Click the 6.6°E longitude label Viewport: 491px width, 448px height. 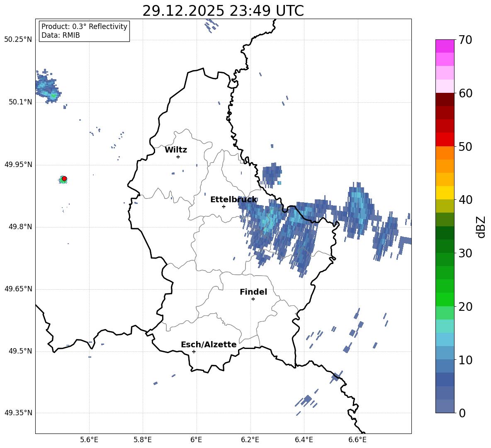click(357, 440)
